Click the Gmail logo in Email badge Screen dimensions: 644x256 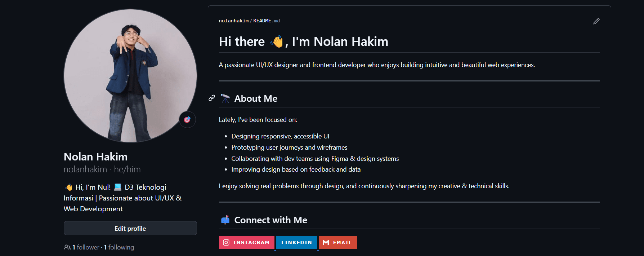coord(326,243)
